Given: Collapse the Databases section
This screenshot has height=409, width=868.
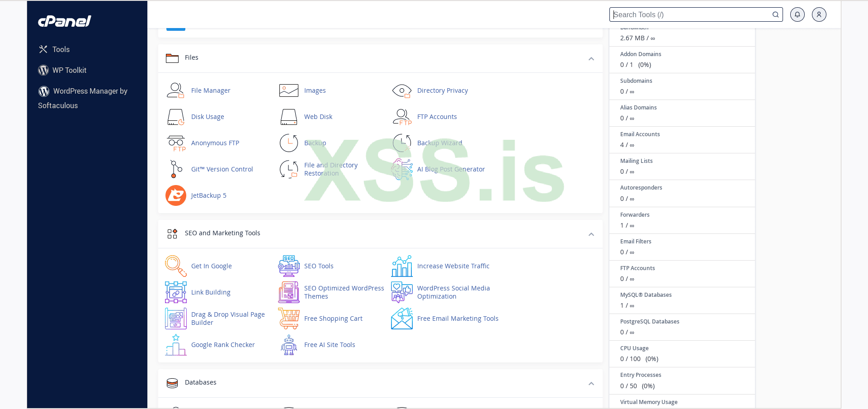Looking at the screenshot, I should tap(591, 384).
